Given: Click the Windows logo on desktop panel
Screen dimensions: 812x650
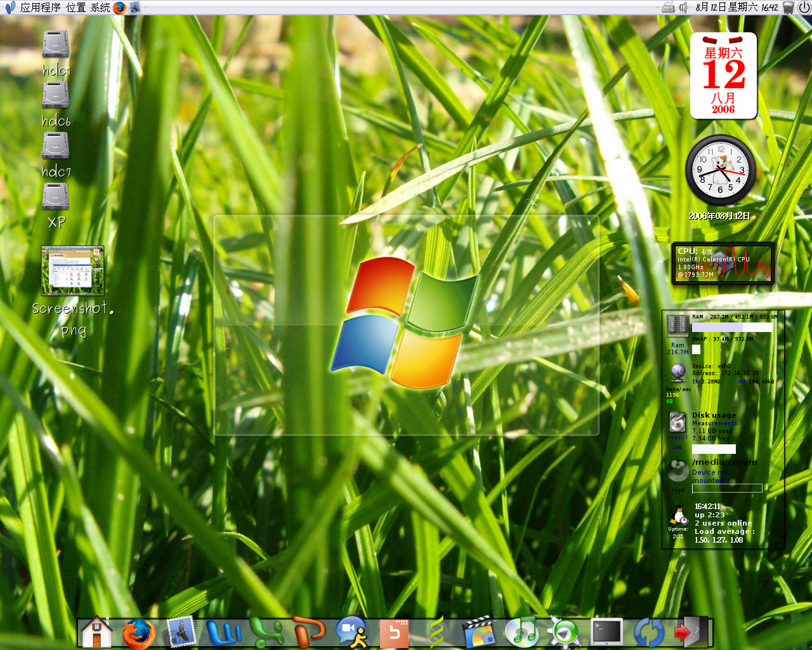Looking at the screenshot, I should (405, 322).
